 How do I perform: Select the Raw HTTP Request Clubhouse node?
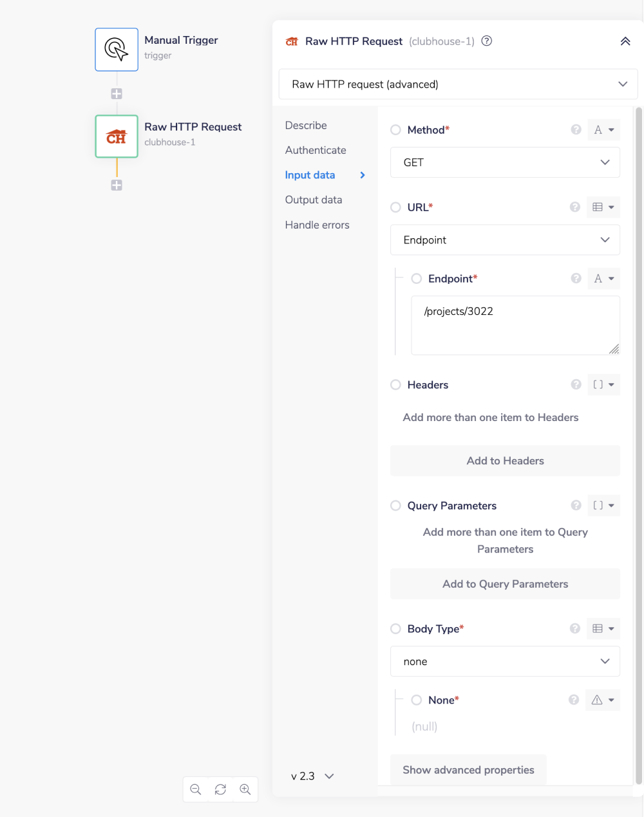[117, 136]
